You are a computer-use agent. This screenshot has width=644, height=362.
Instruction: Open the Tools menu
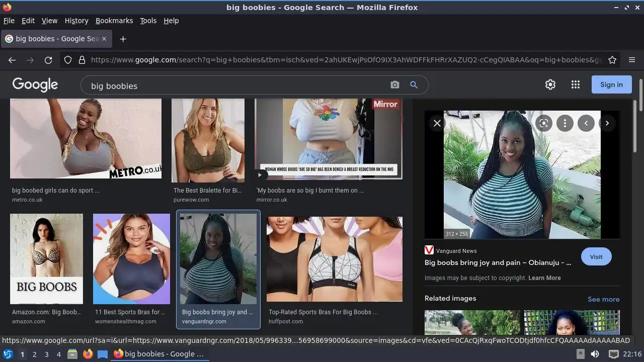148,21
